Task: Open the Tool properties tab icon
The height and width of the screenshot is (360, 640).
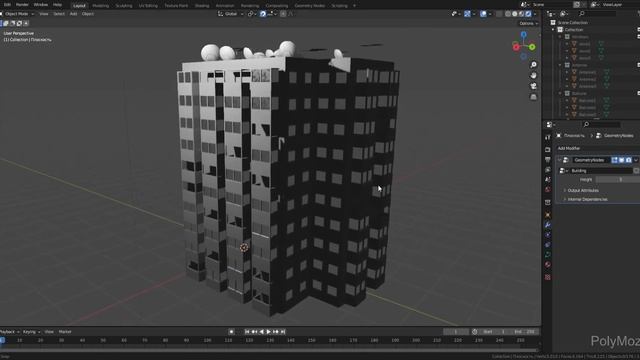Action: 548,138
